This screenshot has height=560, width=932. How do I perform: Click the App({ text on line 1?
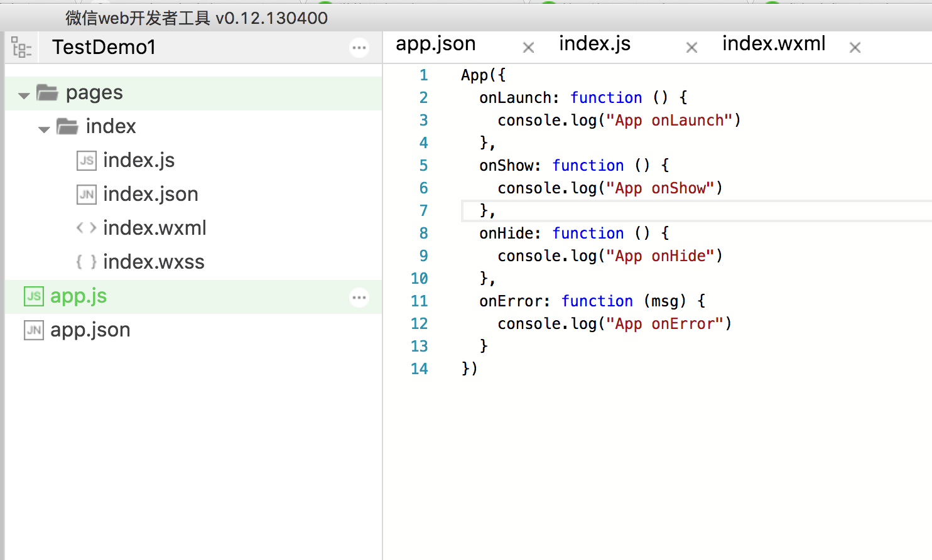484,75
